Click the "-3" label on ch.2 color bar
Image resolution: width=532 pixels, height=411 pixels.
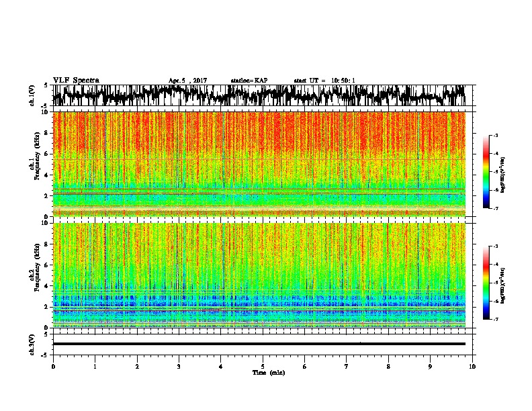tap(496, 246)
